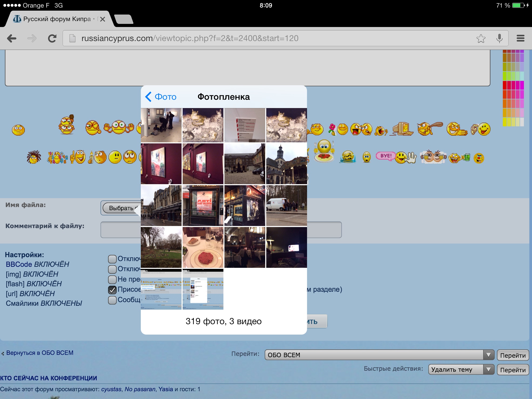Open the new empty browser tab
The height and width of the screenshot is (399, 532).
tap(124, 19)
